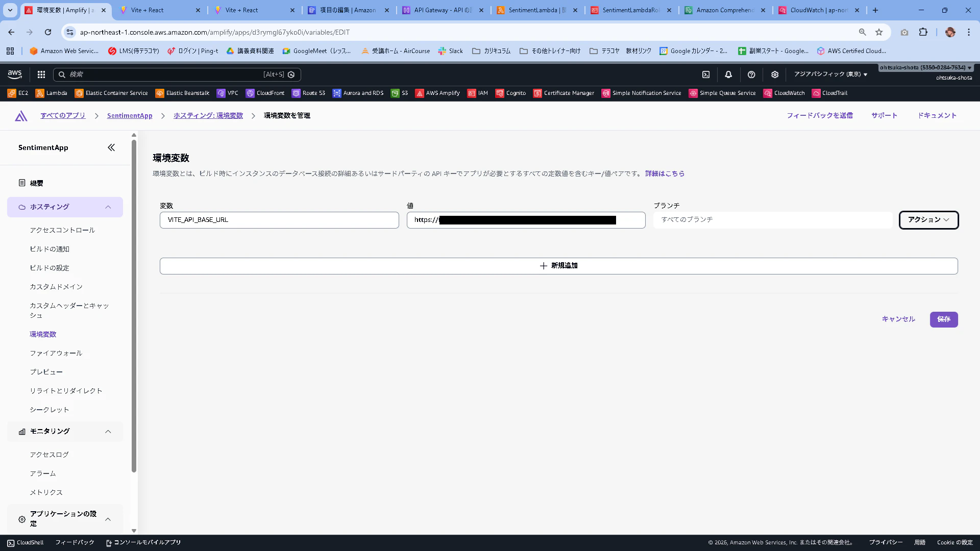Click the Amplify logo in breadcrumb
The height and width of the screenshot is (551, 980).
click(x=21, y=116)
